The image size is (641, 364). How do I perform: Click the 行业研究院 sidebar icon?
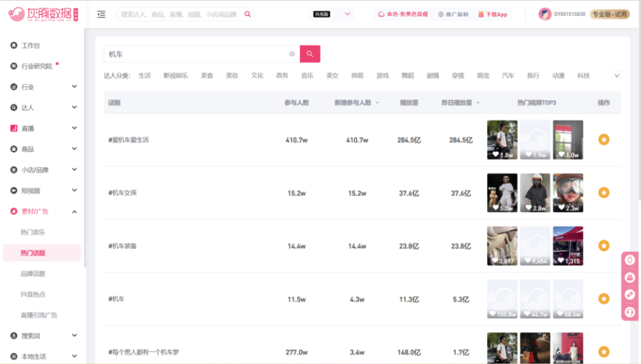(14, 66)
